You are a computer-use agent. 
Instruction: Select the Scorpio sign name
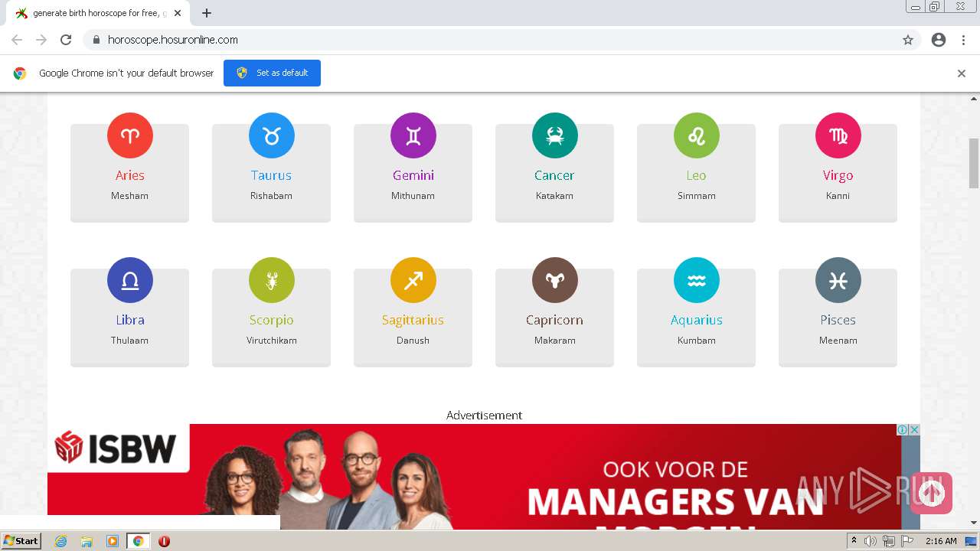click(272, 320)
